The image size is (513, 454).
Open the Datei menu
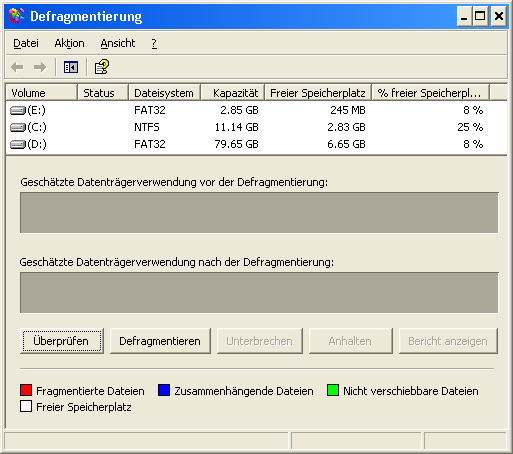[x=26, y=43]
